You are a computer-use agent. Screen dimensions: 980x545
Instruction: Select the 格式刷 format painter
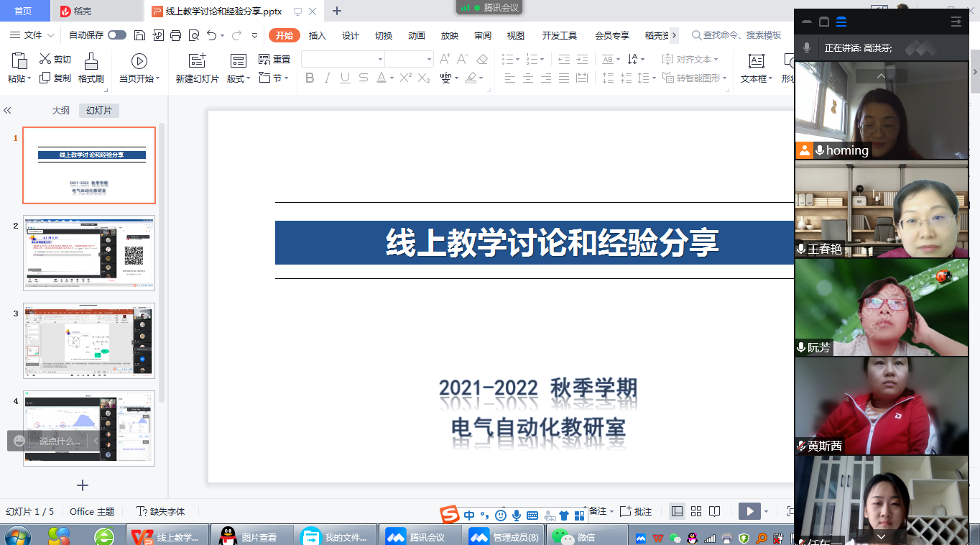91,69
